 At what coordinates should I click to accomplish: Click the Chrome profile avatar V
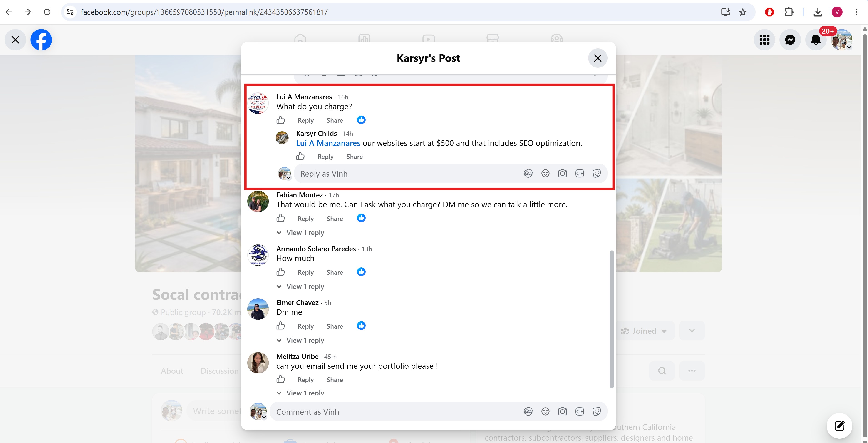click(837, 12)
